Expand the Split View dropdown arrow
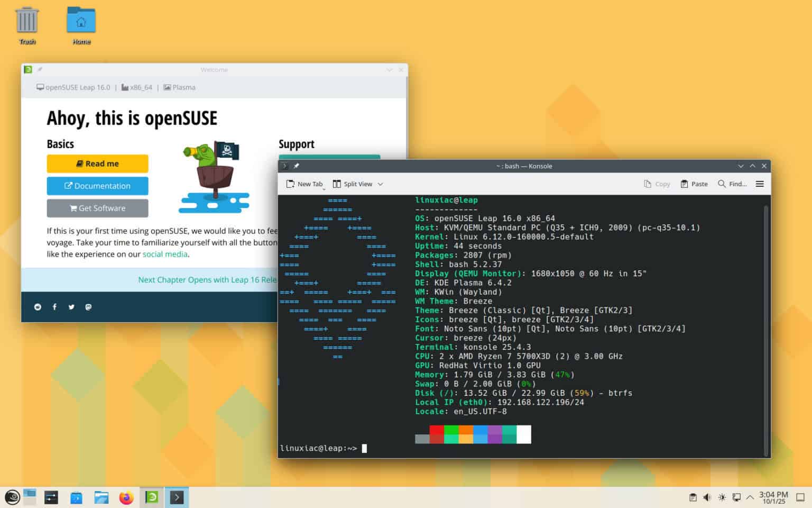Screen dimensions: 812x508 pos(380,184)
